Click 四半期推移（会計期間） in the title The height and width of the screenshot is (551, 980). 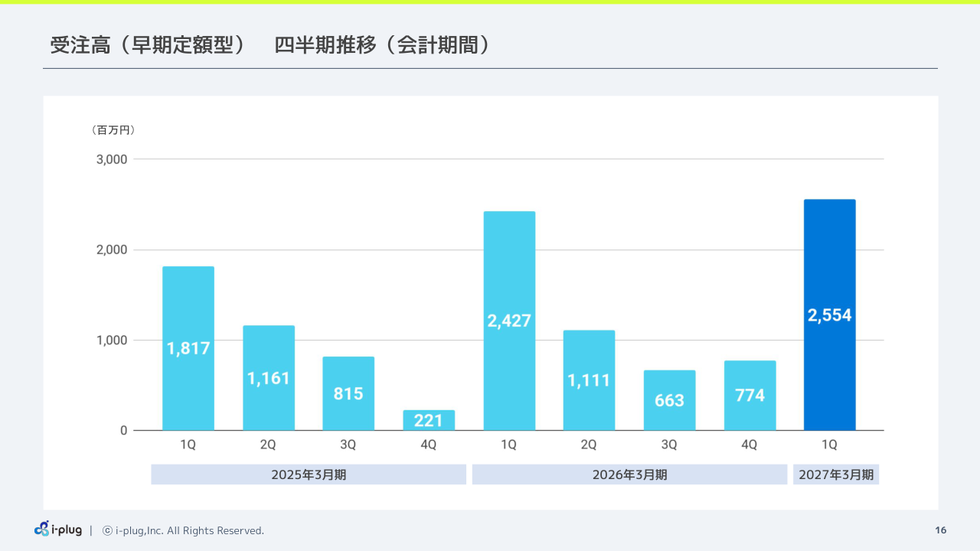click(x=382, y=45)
